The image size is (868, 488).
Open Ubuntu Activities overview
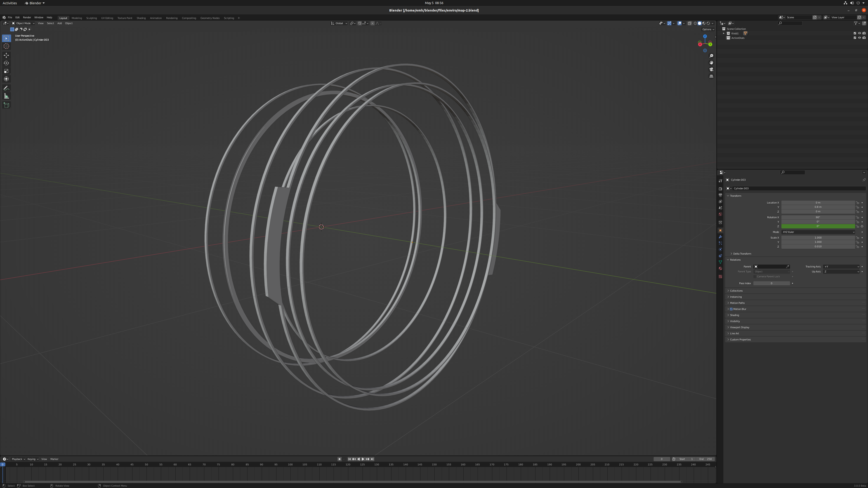[x=10, y=3]
